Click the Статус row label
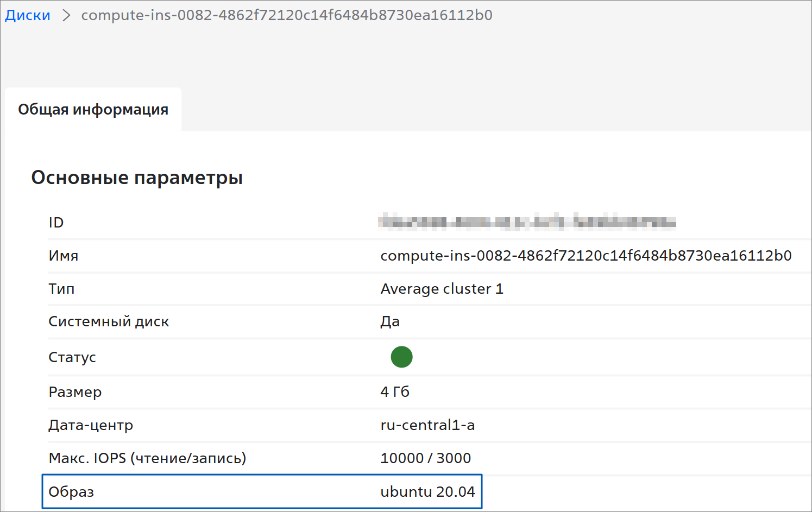The height and width of the screenshot is (512, 812). pyautogui.click(x=72, y=357)
